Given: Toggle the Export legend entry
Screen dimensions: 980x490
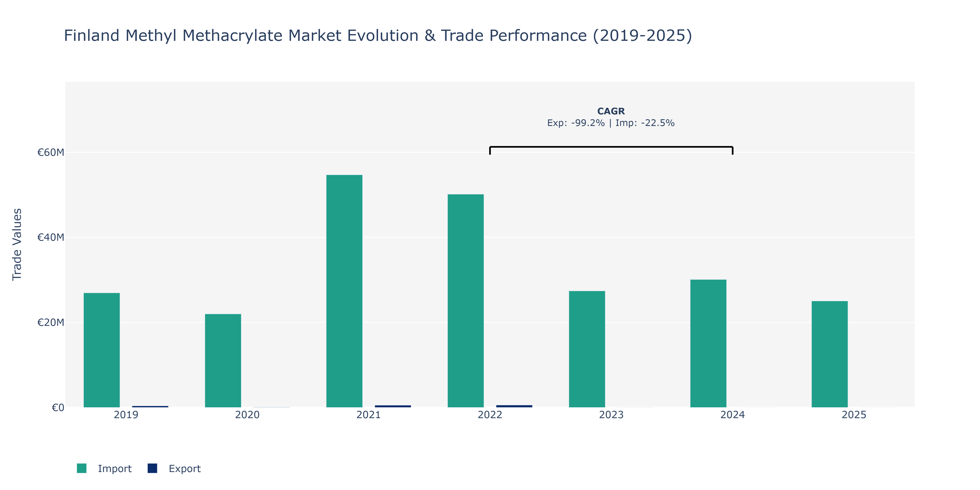Looking at the screenshot, I should tap(174, 468).
